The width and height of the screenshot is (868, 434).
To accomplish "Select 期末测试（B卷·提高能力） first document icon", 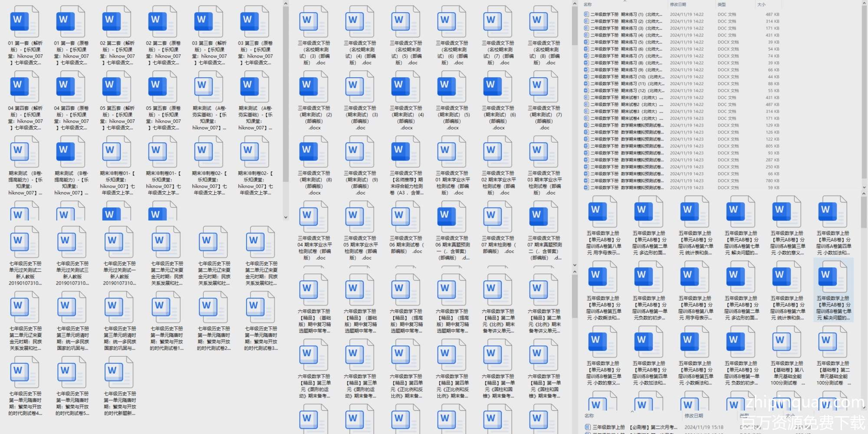I will (24, 152).
